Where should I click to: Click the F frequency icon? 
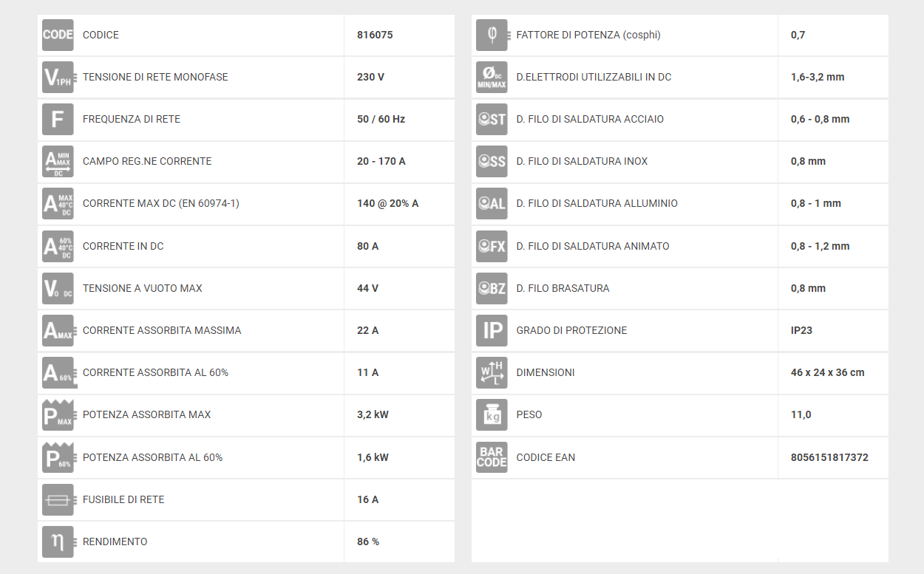58,119
